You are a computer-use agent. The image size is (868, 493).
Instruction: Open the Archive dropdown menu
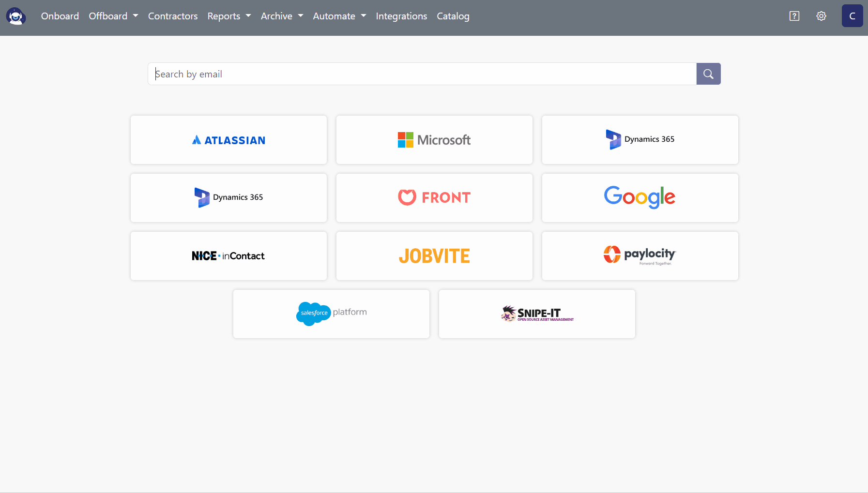[x=282, y=16]
